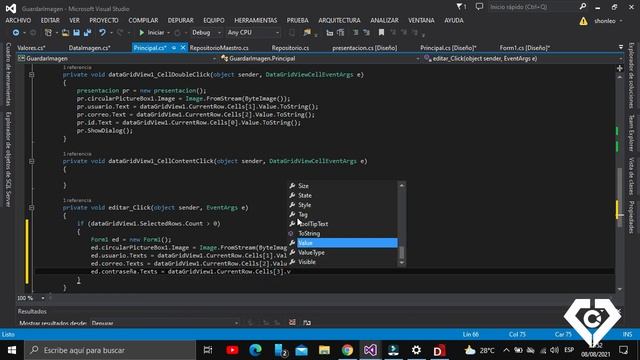This screenshot has width=640, height=360.
Task: Collapse the editar_Click method
Action: (31, 208)
